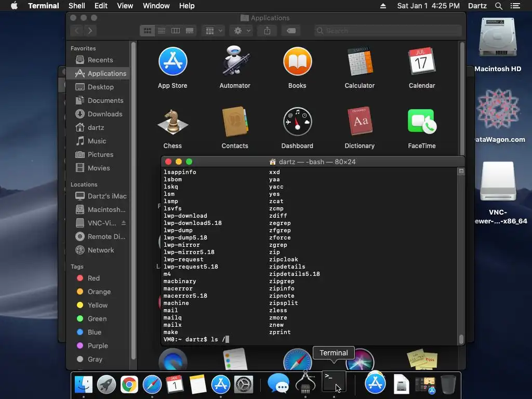Open the Chess app icon
532x399 pixels.
click(x=172, y=122)
